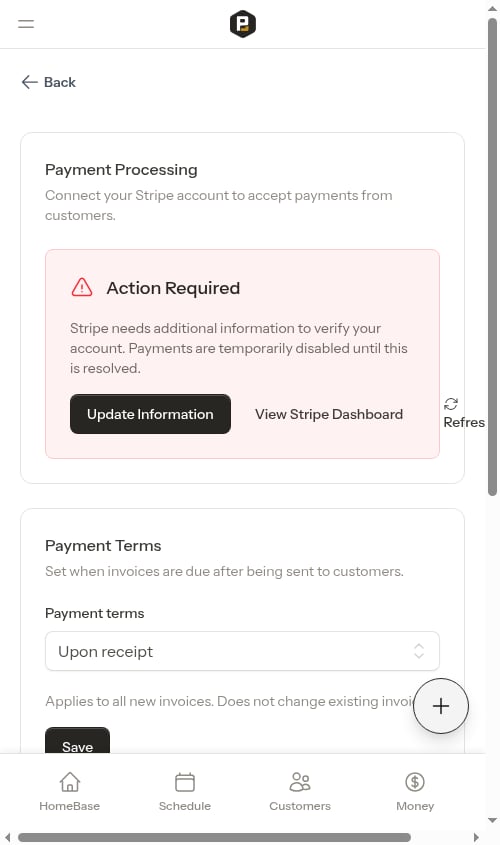The width and height of the screenshot is (500, 845).
Task: Click the Update Information button
Action: tap(150, 414)
